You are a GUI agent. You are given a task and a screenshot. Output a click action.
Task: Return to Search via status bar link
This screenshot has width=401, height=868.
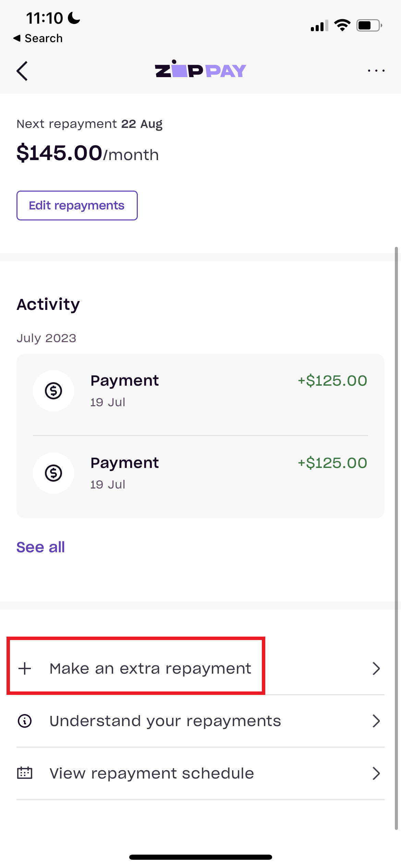[x=38, y=38]
